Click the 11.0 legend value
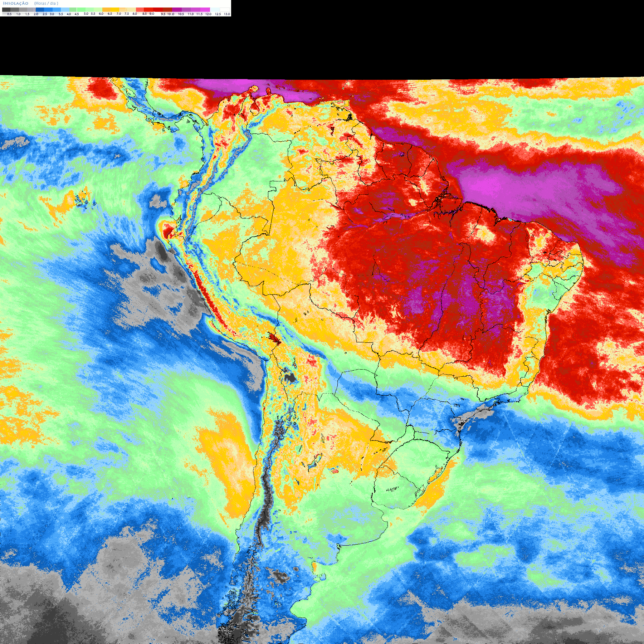The image size is (644, 644). pyautogui.click(x=191, y=14)
